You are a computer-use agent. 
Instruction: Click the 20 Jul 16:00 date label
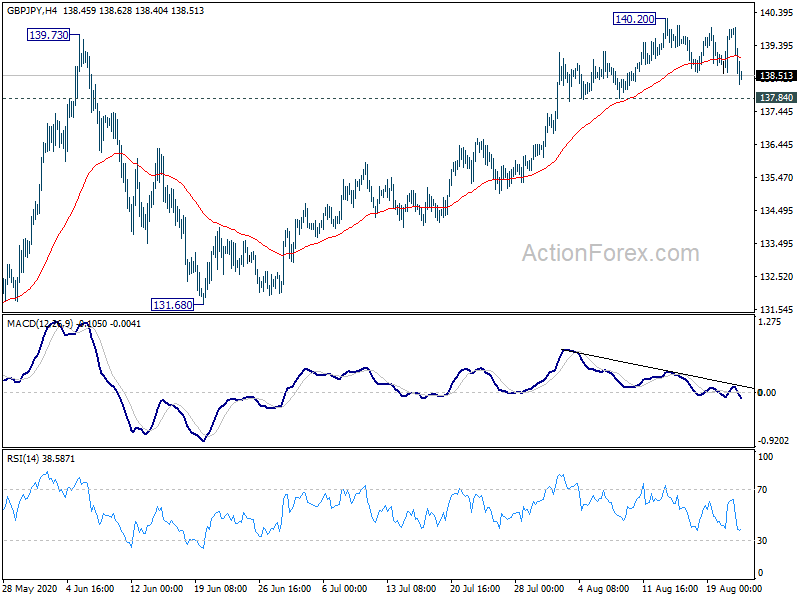[475, 588]
